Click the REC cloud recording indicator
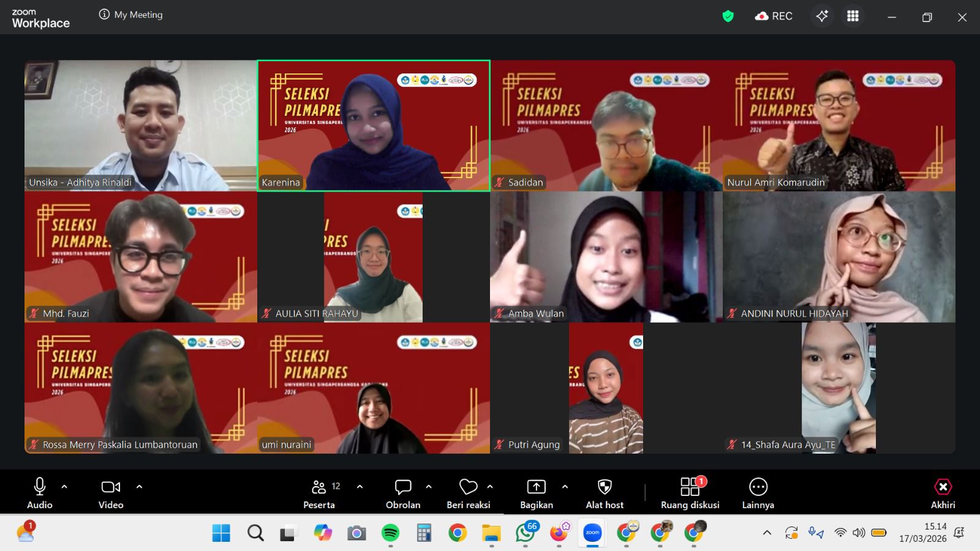Image resolution: width=980 pixels, height=551 pixels. click(x=774, y=17)
